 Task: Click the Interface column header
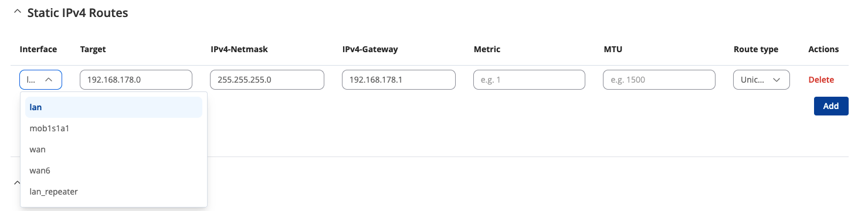coord(38,49)
